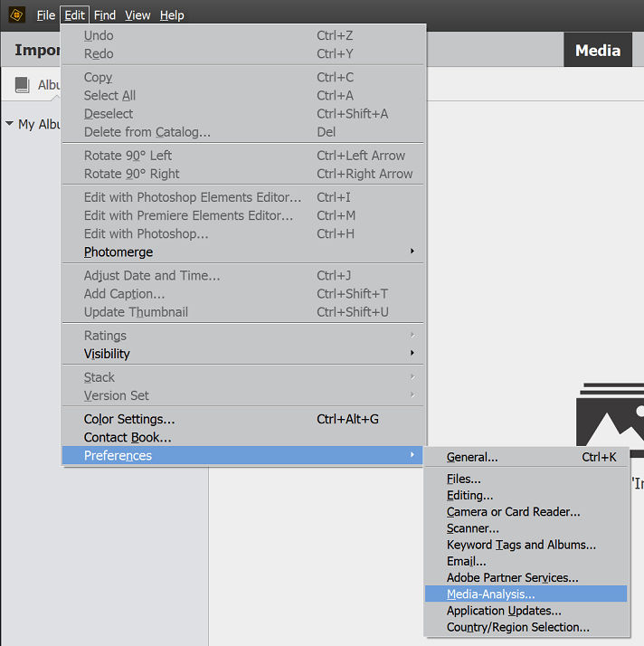This screenshot has width=644, height=646.
Task: Expand the Photomerge submenu
Action: pos(242,252)
